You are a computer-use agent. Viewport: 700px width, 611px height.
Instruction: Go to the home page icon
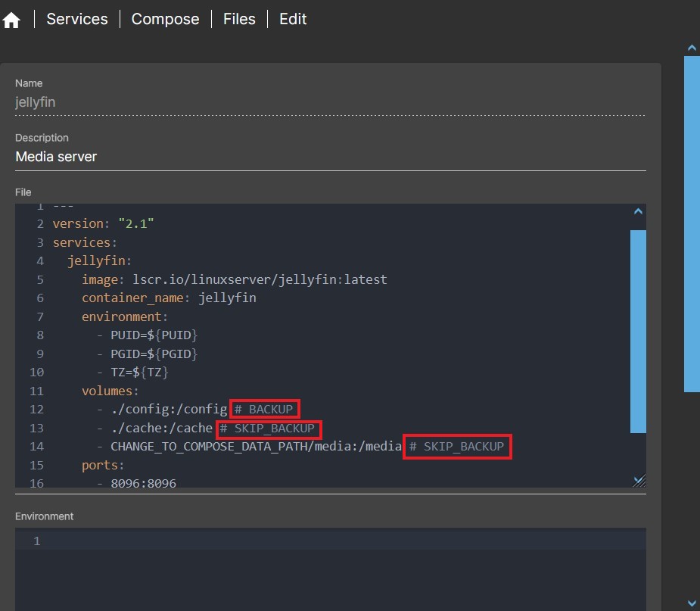click(11, 20)
